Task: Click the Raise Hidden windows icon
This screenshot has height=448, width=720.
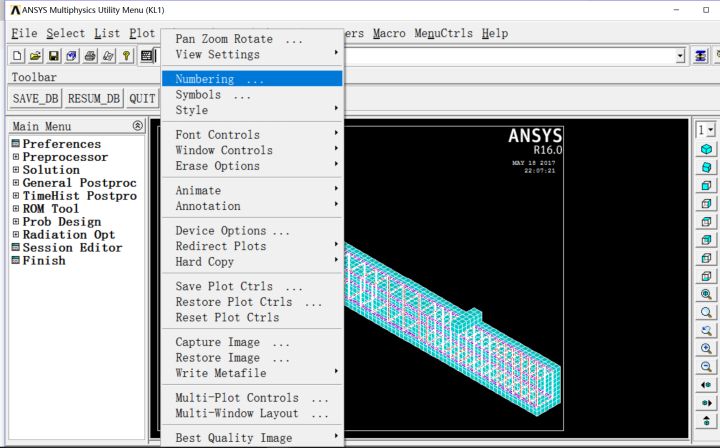Action: (x=700, y=56)
